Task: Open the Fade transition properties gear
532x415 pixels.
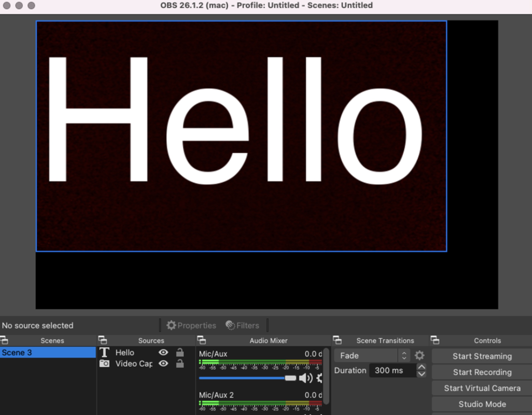Action: click(420, 355)
